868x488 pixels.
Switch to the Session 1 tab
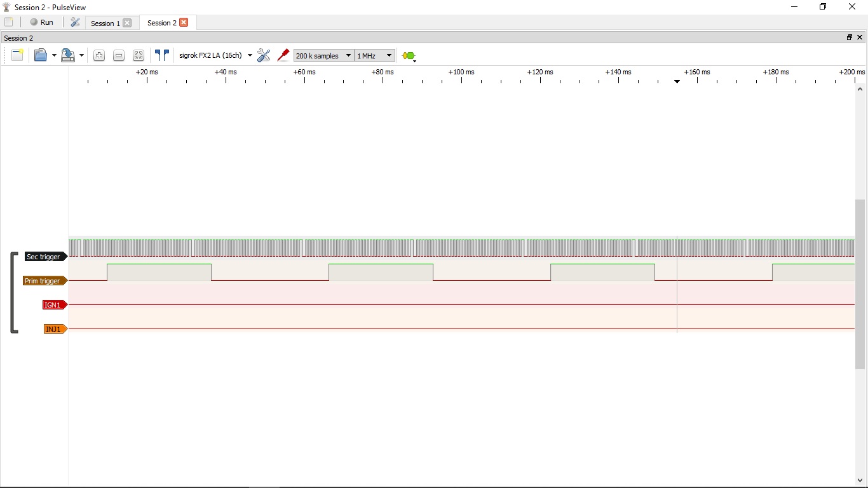pyautogui.click(x=105, y=23)
